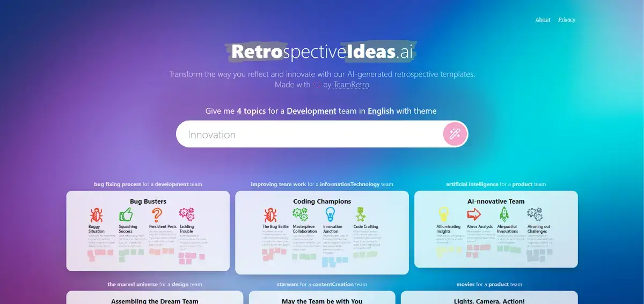Click the green gears Masterpiece Collaboration icon
Screen dimensions: 644x304
(x=301, y=215)
